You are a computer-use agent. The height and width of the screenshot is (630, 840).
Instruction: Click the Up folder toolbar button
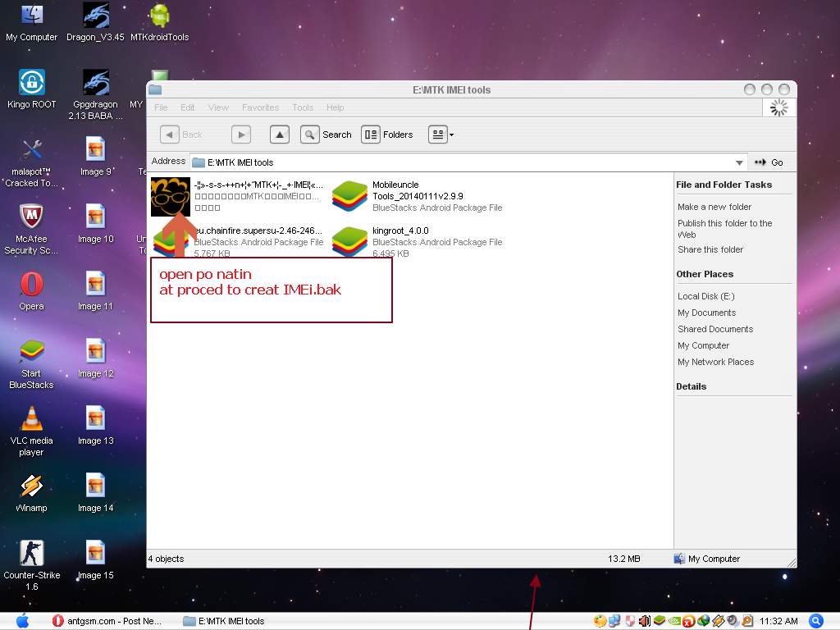280,135
